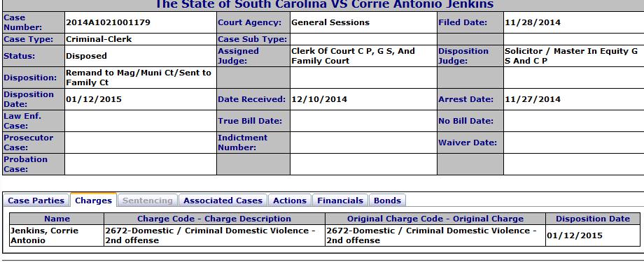This screenshot has height=262, width=644.
Task: Open the Case Parties tab
Action: coord(36,201)
